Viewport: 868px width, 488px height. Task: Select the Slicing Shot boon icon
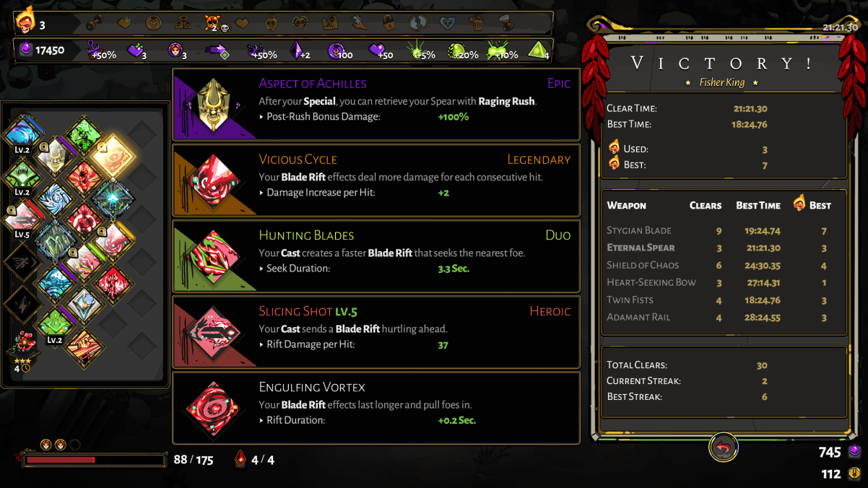click(x=214, y=333)
